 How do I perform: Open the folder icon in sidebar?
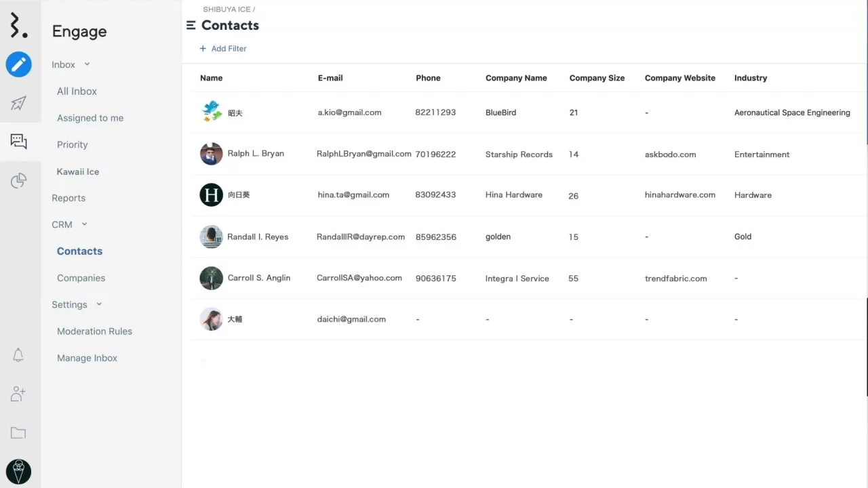click(x=18, y=433)
